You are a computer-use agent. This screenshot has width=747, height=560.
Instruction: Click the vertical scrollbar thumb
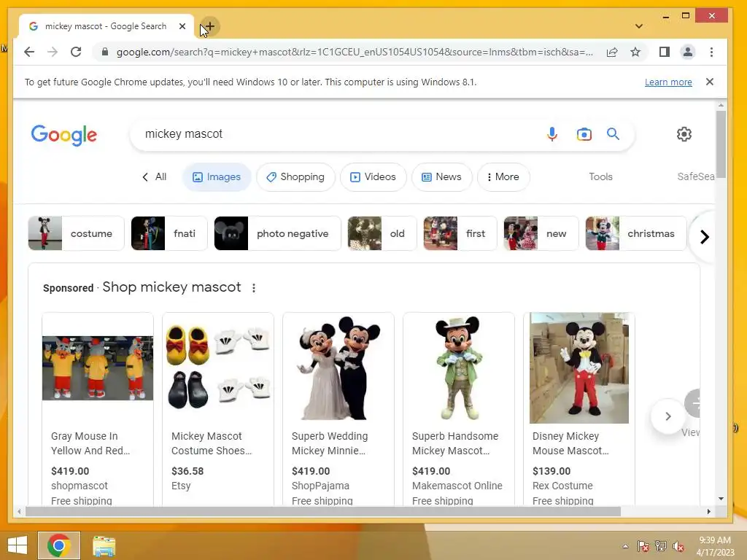(721, 144)
